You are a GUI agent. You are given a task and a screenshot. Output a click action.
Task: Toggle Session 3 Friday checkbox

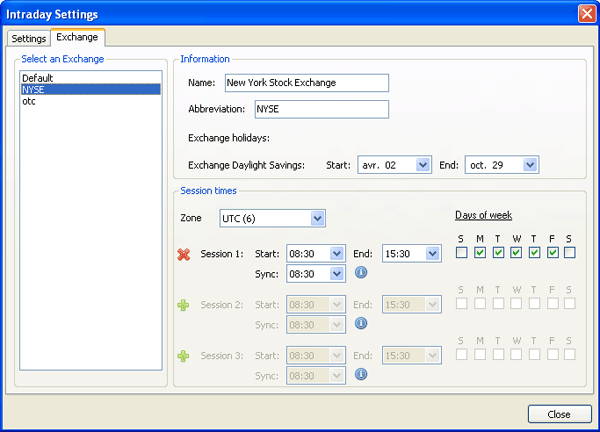pos(553,354)
